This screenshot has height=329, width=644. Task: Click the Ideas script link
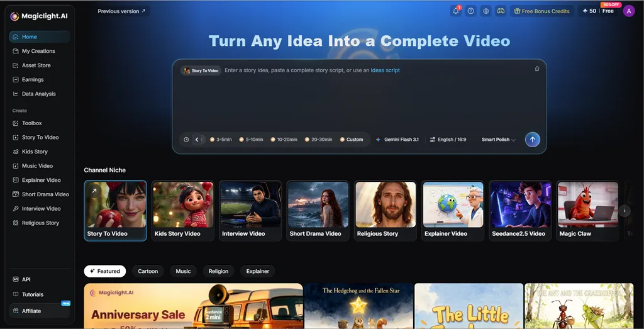coord(386,70)
